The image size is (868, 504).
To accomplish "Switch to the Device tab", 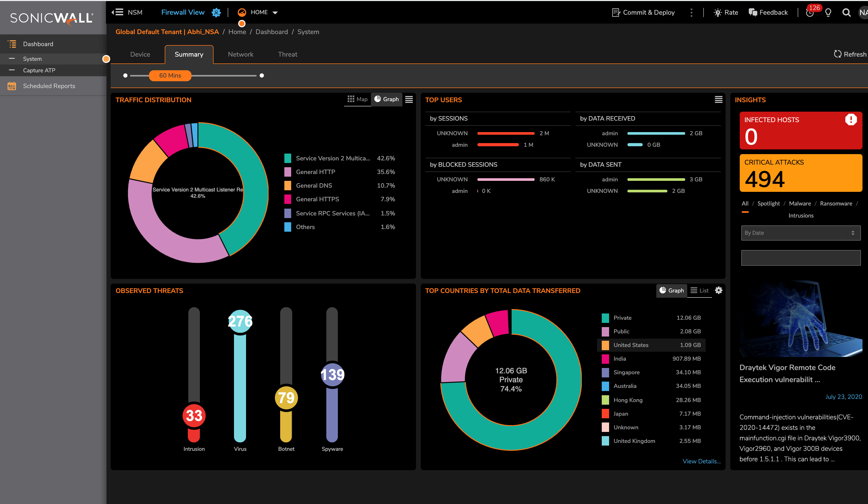I will [x=140, y=55].
